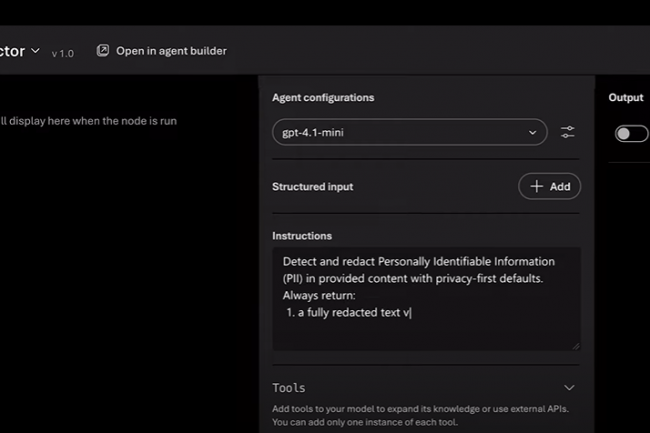Viewport: 650px width, 433px height.
Task: Click the Instructions text area resize handle
Action: [x=575, y=345]
